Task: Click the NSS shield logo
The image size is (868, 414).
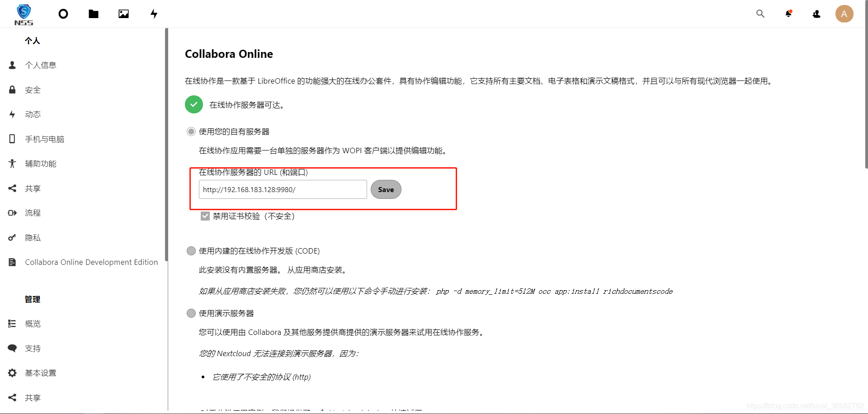Action: (24, 14)
